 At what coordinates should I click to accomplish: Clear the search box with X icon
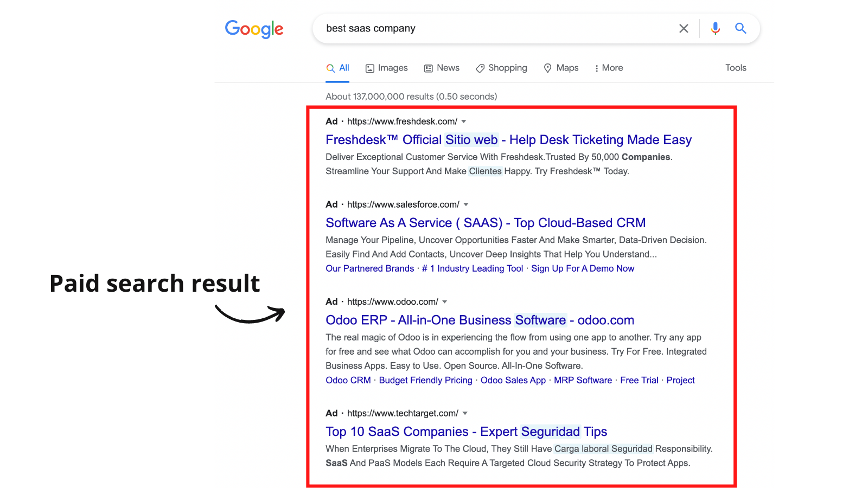(x=684, y=28)
